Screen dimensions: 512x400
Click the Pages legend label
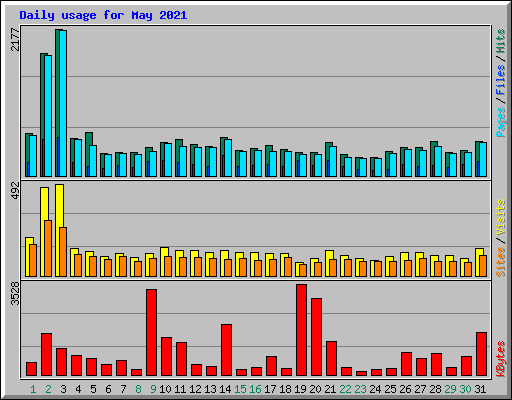501,122
